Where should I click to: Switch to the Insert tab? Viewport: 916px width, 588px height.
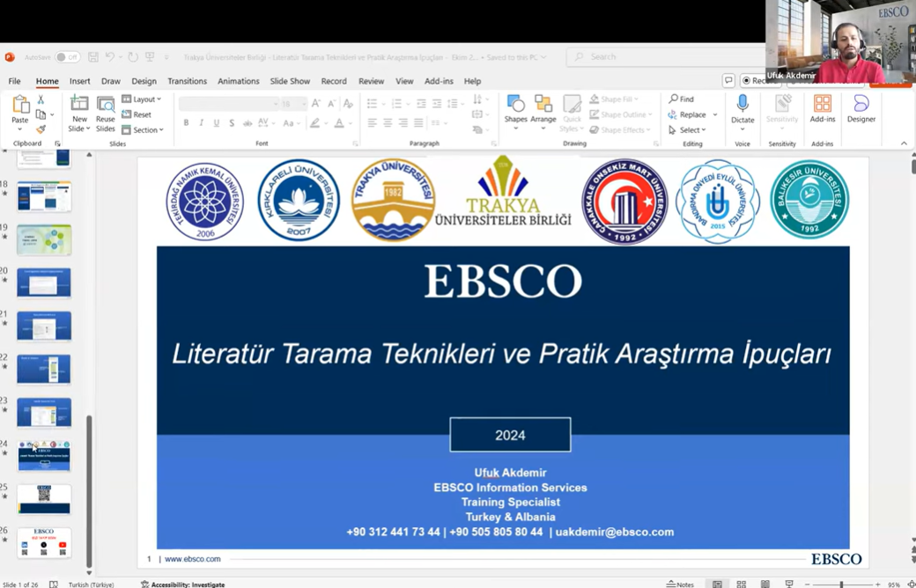tap(79, 81)
